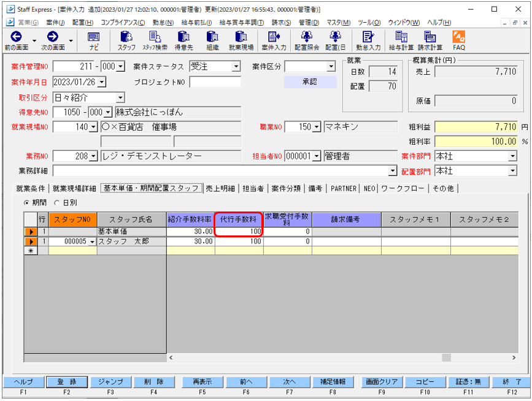Click the 代行手数料 cell in 基本単価 row
Viewport: 532px width, 401px height.
point(239,232)
